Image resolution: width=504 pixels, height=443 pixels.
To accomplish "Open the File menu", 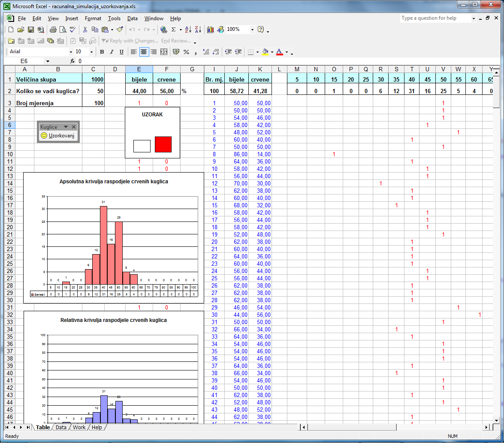I will pyautogui.click(x=22, y=18).
